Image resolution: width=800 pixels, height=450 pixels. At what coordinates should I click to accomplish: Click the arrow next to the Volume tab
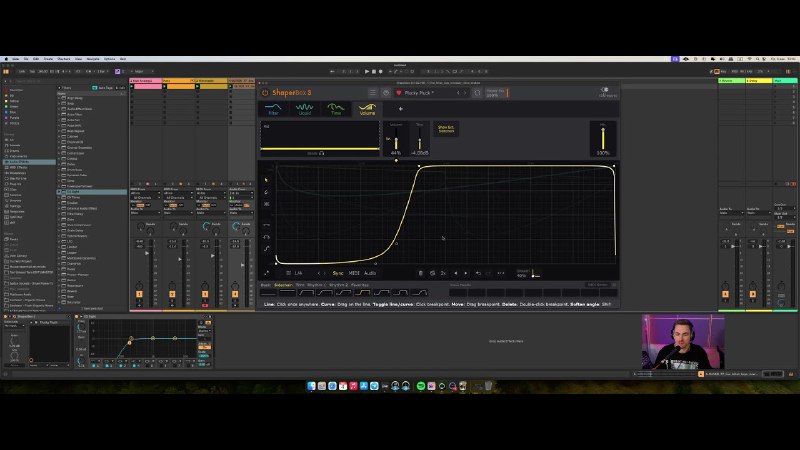(x=401, y=109)
